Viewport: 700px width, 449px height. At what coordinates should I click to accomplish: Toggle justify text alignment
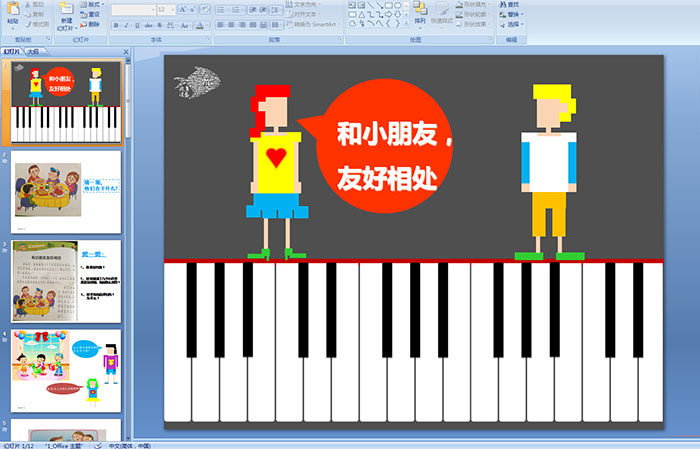point(253,25)
